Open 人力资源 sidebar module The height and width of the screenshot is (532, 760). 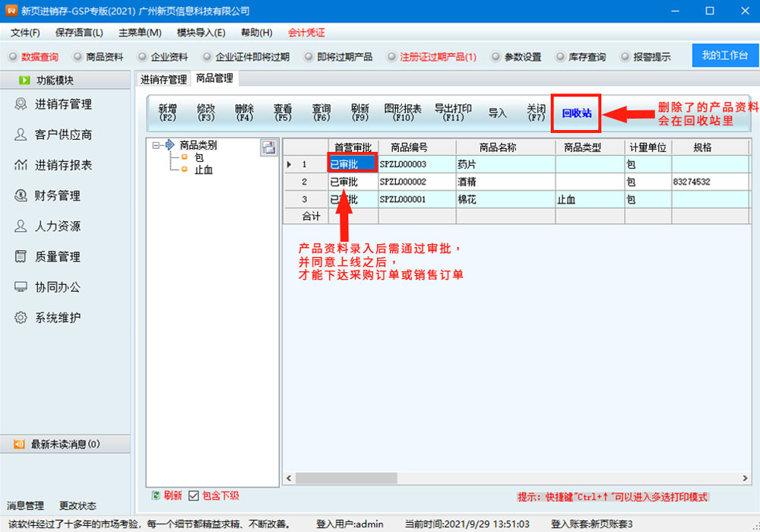point(57,226)
